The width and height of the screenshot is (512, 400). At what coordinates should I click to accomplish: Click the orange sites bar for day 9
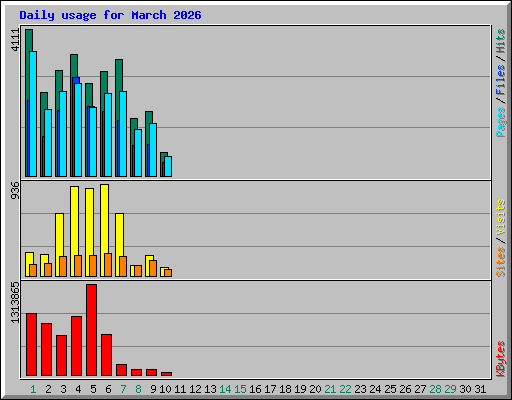[x=153, y=268]
